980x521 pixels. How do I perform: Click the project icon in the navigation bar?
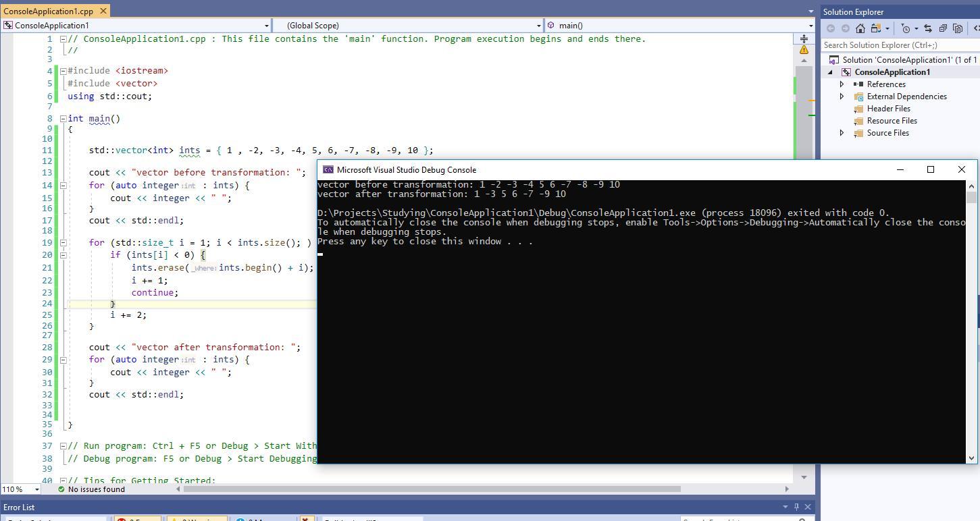8,26
